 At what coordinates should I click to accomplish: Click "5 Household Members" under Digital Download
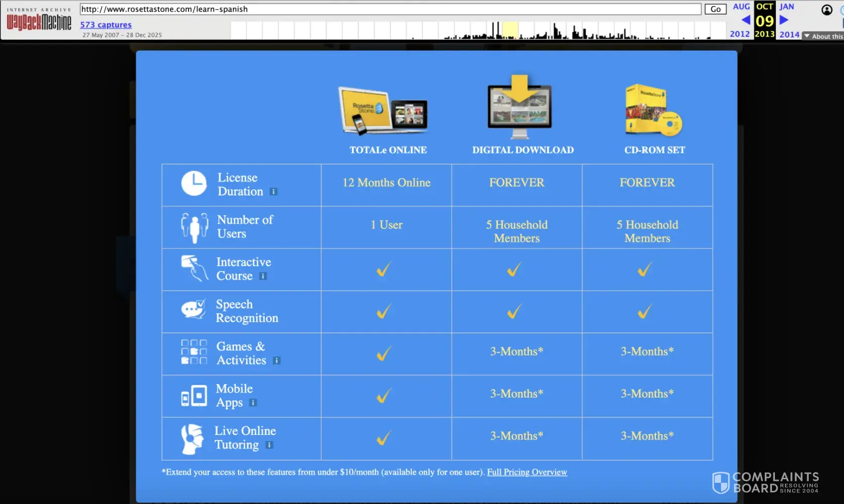click(517, 231)
